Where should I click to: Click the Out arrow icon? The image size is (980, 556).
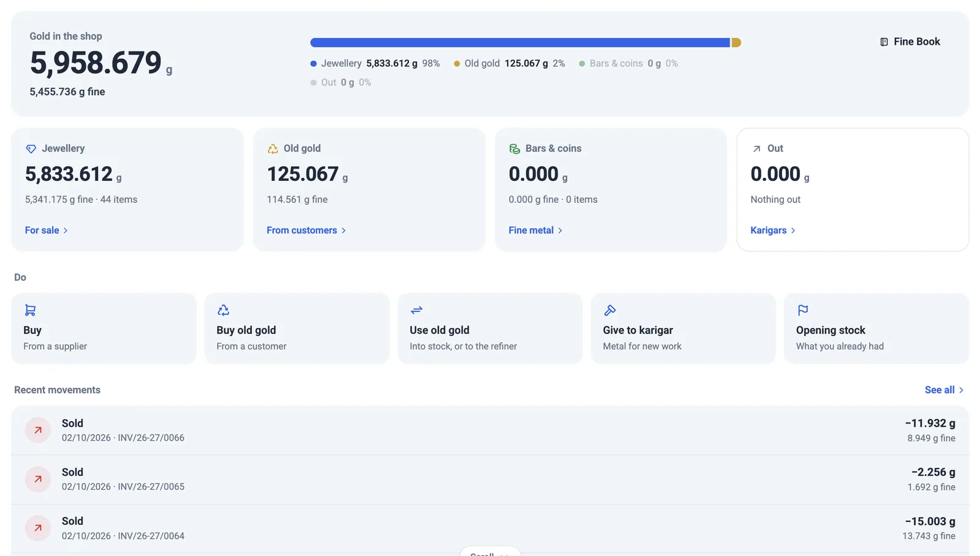click(756, 149)
